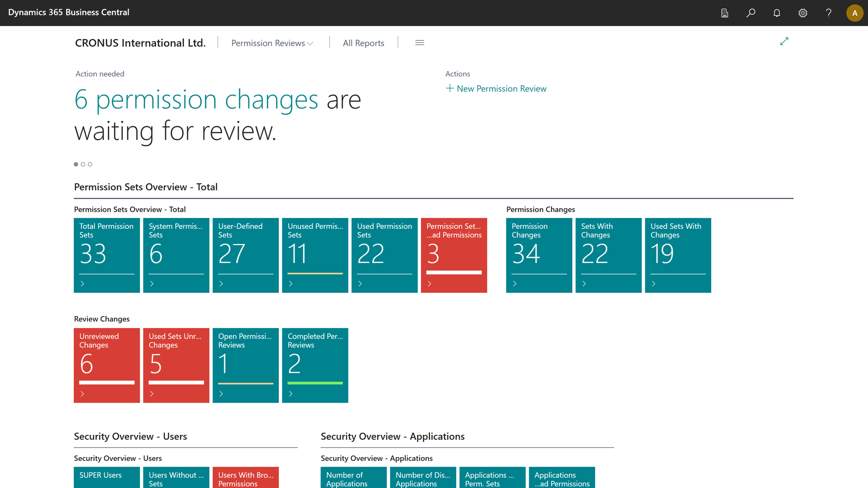The width and height of the screenshot is (868, 488).
Task: Click arrow on Unreviewed Changes tile
Action: [x=82, y=394]
